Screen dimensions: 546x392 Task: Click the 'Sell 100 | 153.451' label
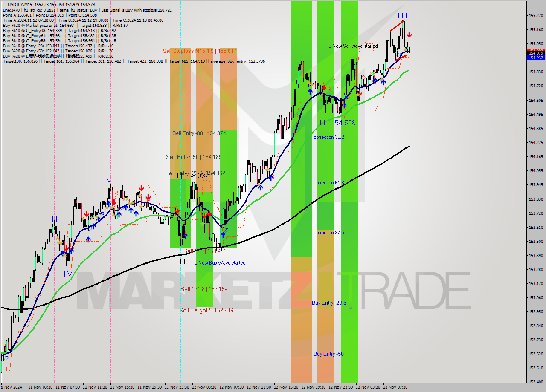point(204,251)
